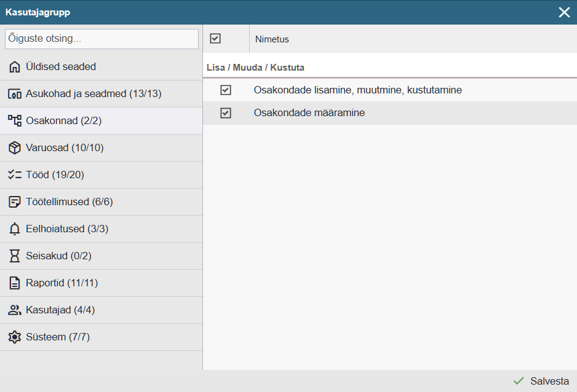Screen dimensions: 577x392
Task: Select the Osakonnad hierarchy icon
Action: (x=15, y=121)
